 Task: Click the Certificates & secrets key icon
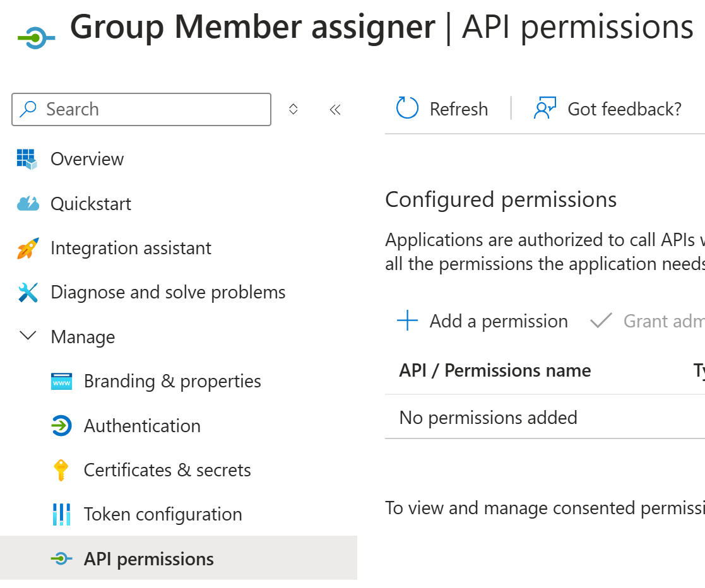point(61,470)
